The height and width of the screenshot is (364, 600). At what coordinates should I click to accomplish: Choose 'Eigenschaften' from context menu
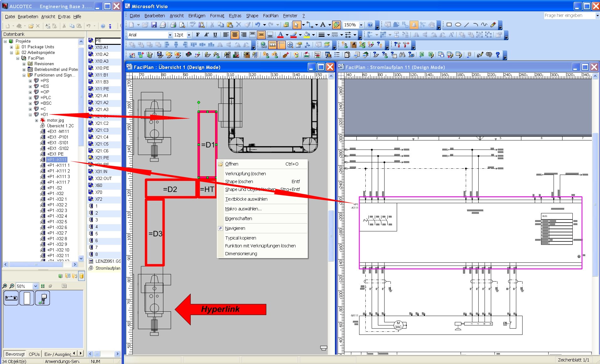coord(238,219)
